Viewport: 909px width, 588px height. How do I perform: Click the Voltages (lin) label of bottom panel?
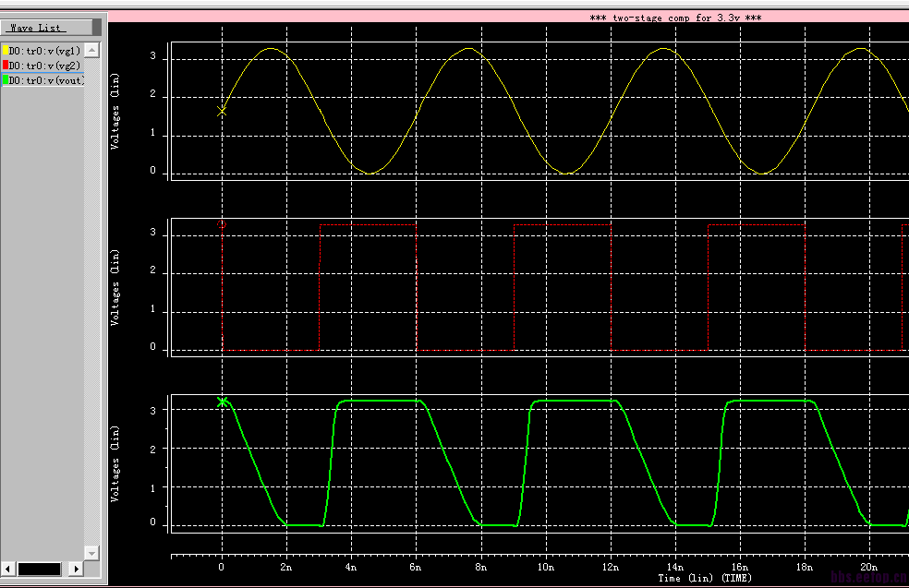click(x=115, y=463)
